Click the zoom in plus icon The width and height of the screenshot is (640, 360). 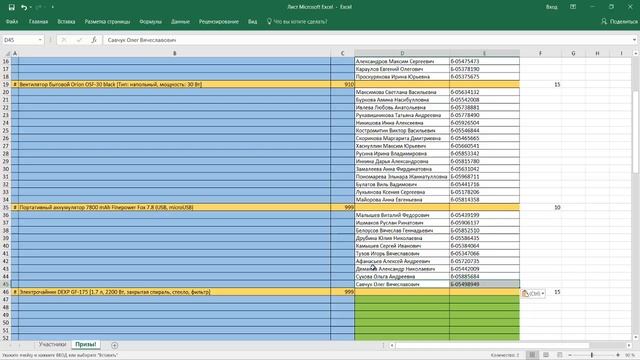618,355
